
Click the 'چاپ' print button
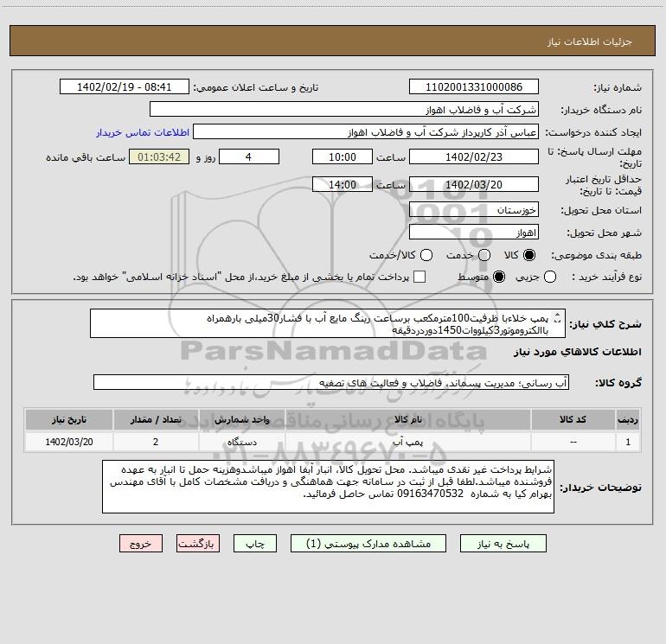tap(255, 544)
